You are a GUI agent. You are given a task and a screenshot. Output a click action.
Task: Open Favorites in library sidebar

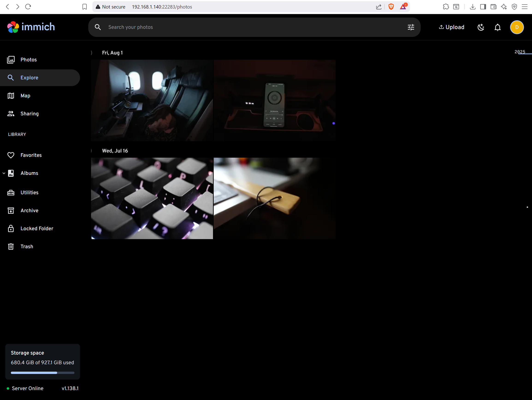[x=31, y=155]
